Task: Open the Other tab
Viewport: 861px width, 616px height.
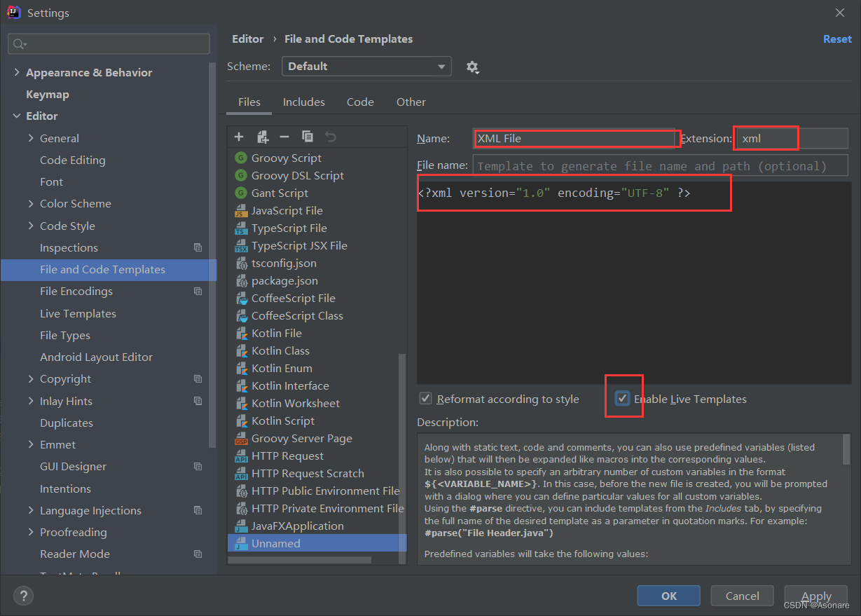Action: [411, 102]
